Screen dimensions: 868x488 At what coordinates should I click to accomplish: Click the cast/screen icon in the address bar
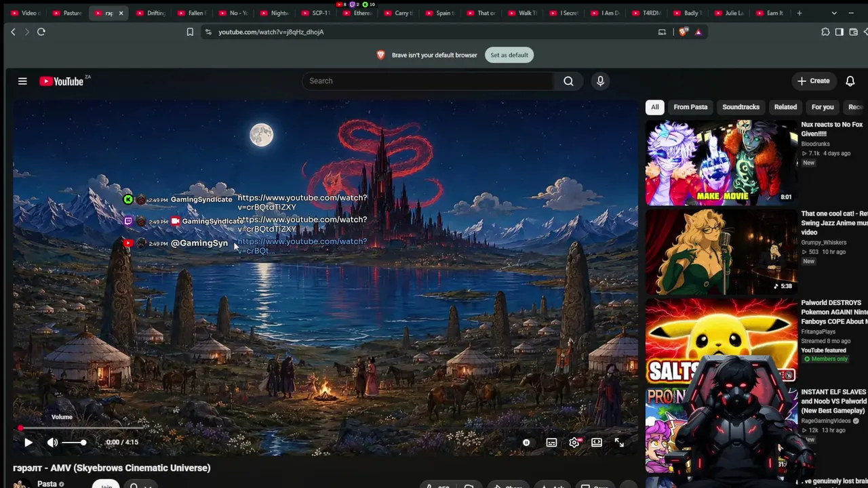pyautogui.click(x=662, y=32)
